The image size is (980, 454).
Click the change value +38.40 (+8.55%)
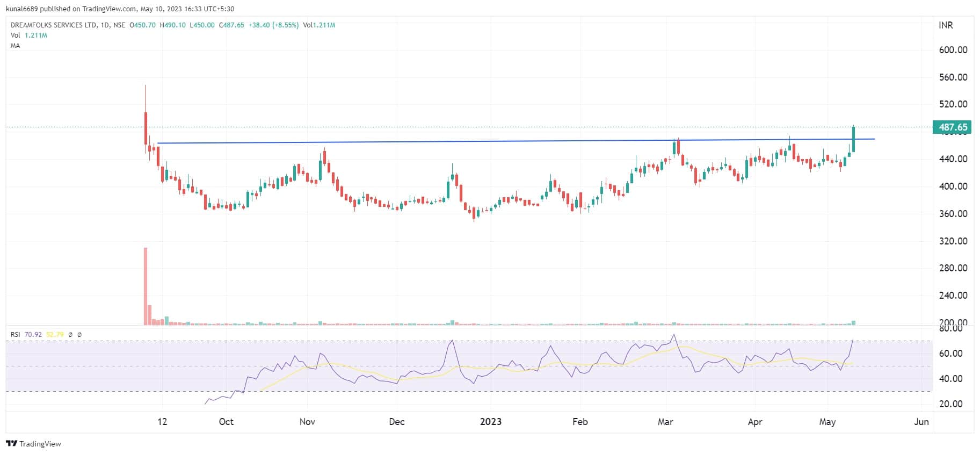pyautogui.click(x=273, y=25)
